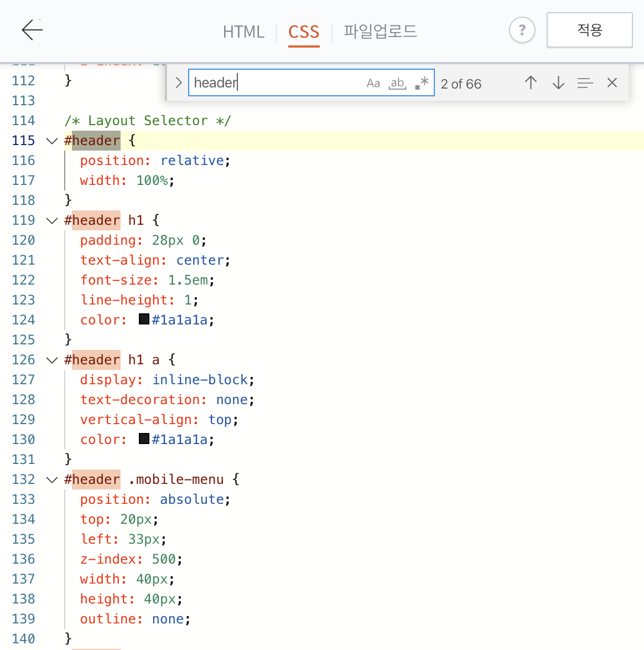Select the CSS tab
Screen dimensions: 644x650
304,32
